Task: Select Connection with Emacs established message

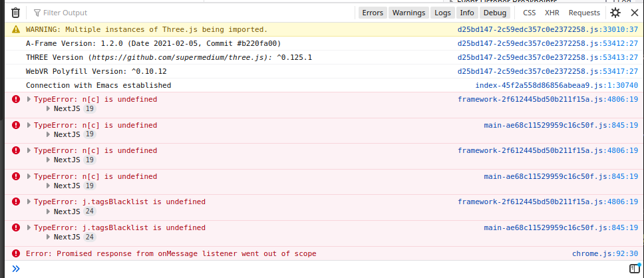Action: (98, 85)
